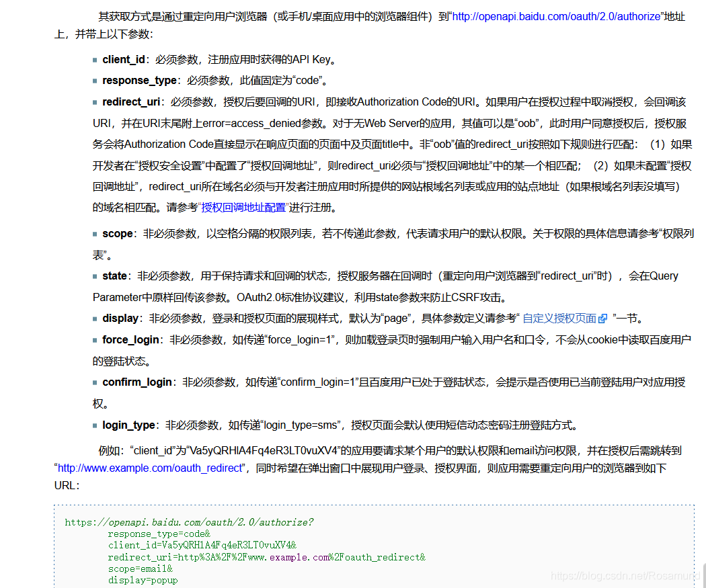Click the text “login_type=sms”

click(x=301, y=425)
